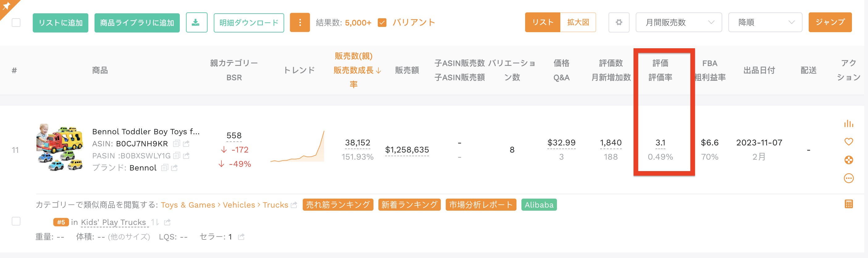Viewport: 868px width, 258px height.
Task: Favorite the product with the heart icon
Action: 849,142
